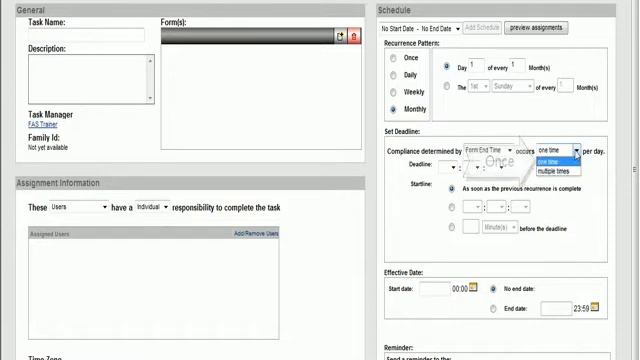Select the 'No end date' radio button
640x360 pixels.
click(x=493, y=289)
